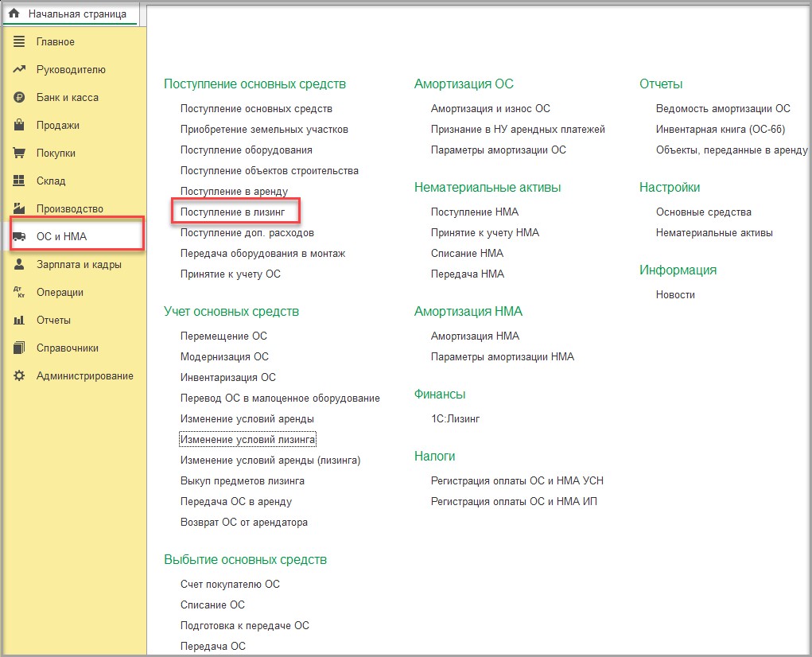The height and width of the screenshot is (657, 812).
Task: Click the home icon on Начальная страница tab
Action: 14,14
